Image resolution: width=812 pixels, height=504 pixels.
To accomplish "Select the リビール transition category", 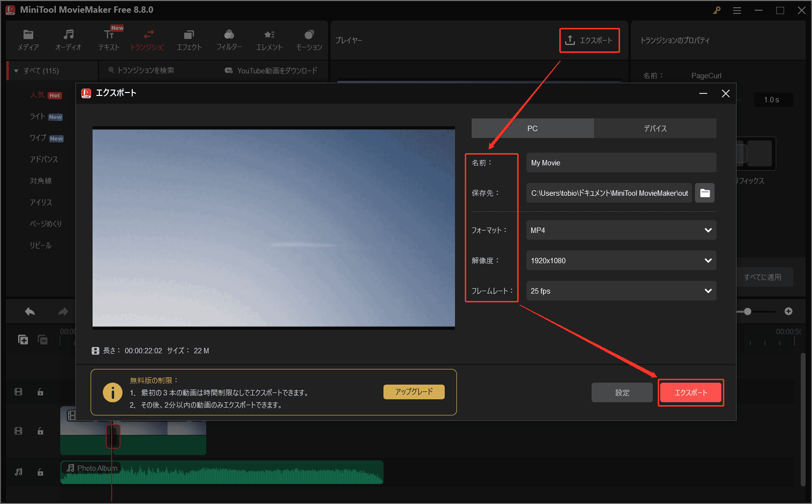I will pyautogui.click(x=40, y=246).
